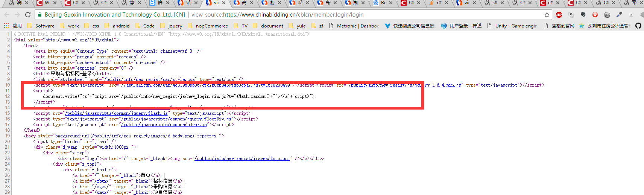The image size is (644, 195).
Task: Open the adver.js source link
Action: 164,125
